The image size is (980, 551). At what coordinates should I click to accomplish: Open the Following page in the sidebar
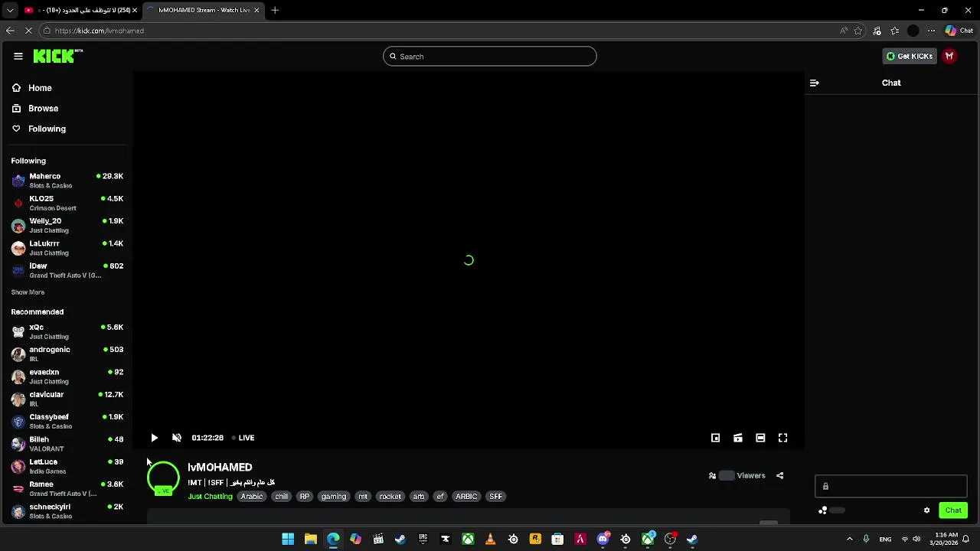(39, 129)
